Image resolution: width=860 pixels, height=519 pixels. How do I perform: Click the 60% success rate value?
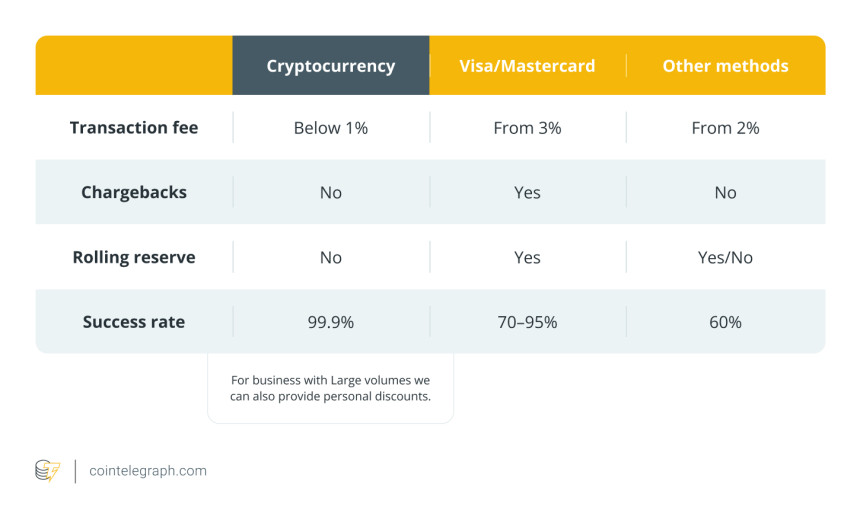coord(725,322)
